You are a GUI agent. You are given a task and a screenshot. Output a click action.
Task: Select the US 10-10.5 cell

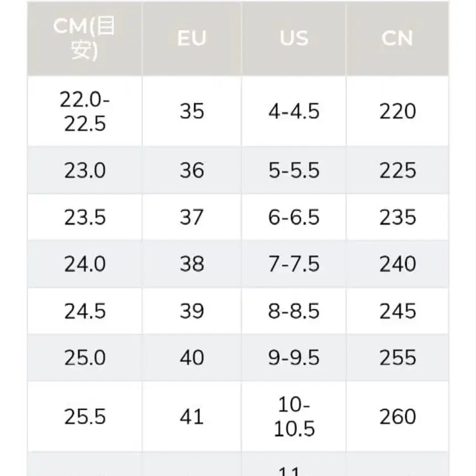[294, 416]
